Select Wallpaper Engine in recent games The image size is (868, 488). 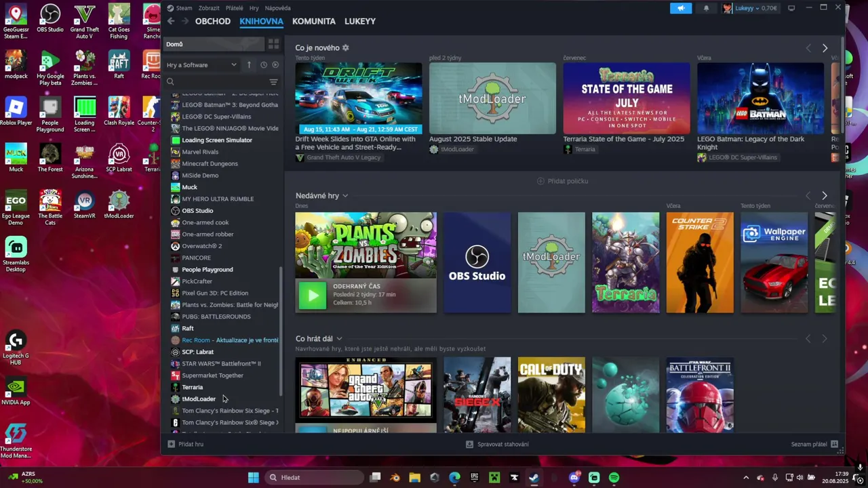click(x=774, y=262)
